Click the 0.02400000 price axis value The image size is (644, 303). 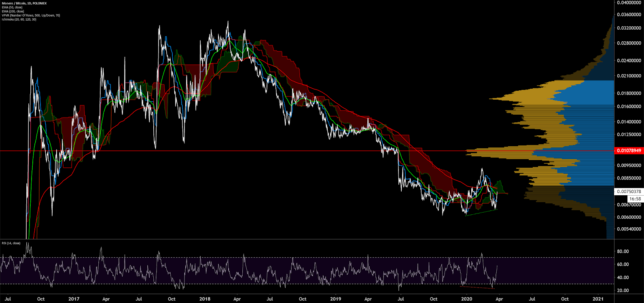tap(629, 60)
